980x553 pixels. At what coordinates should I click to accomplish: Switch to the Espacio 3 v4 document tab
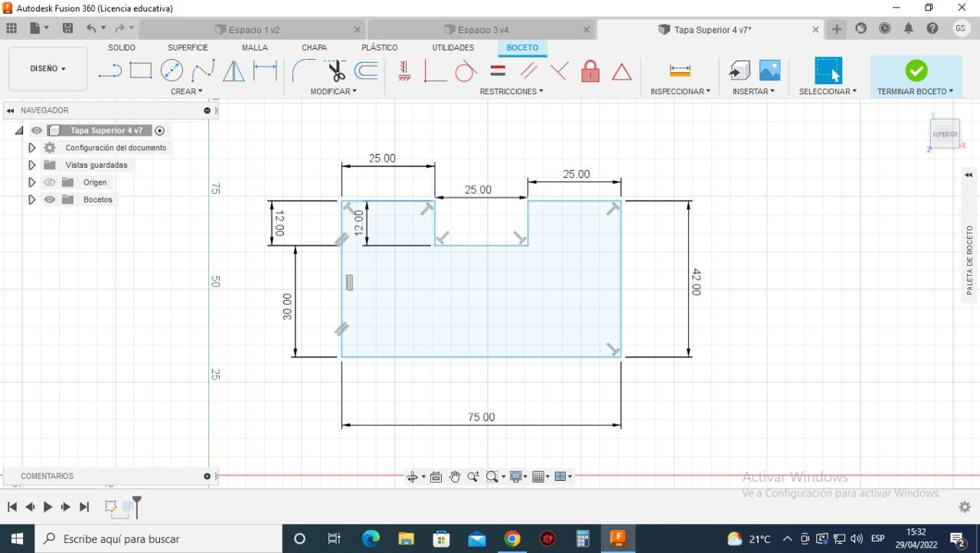click(482, 30)
